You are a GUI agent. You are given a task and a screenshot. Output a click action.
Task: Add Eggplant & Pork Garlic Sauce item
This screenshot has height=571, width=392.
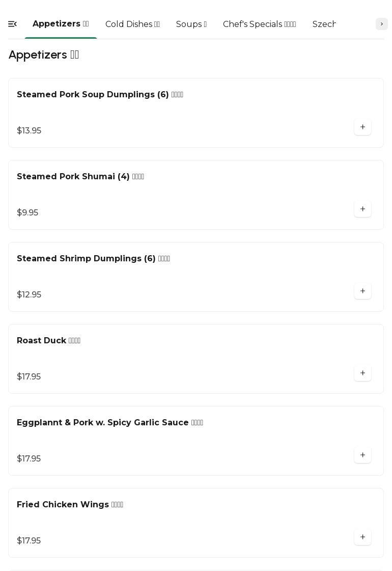(362, 455)
